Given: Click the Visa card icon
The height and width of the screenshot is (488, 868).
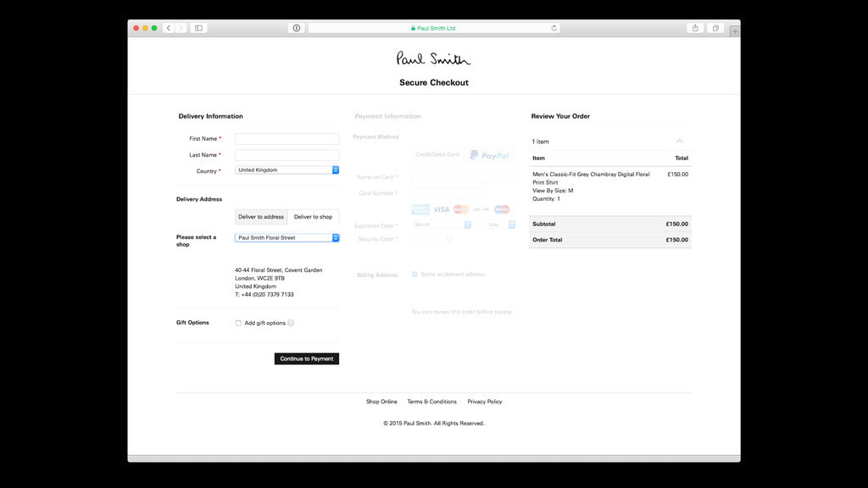Looking at the screenshot, I should tap(441, 210).
